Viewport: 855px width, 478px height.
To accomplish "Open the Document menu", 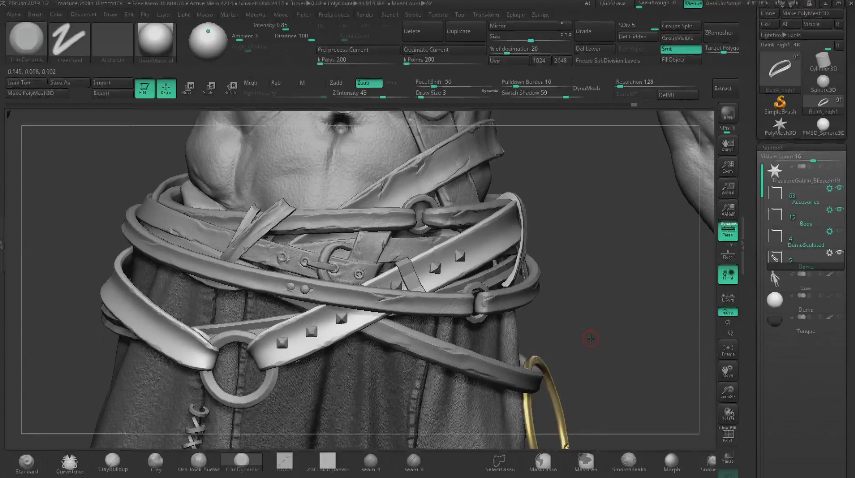I will tap(83, 15).
